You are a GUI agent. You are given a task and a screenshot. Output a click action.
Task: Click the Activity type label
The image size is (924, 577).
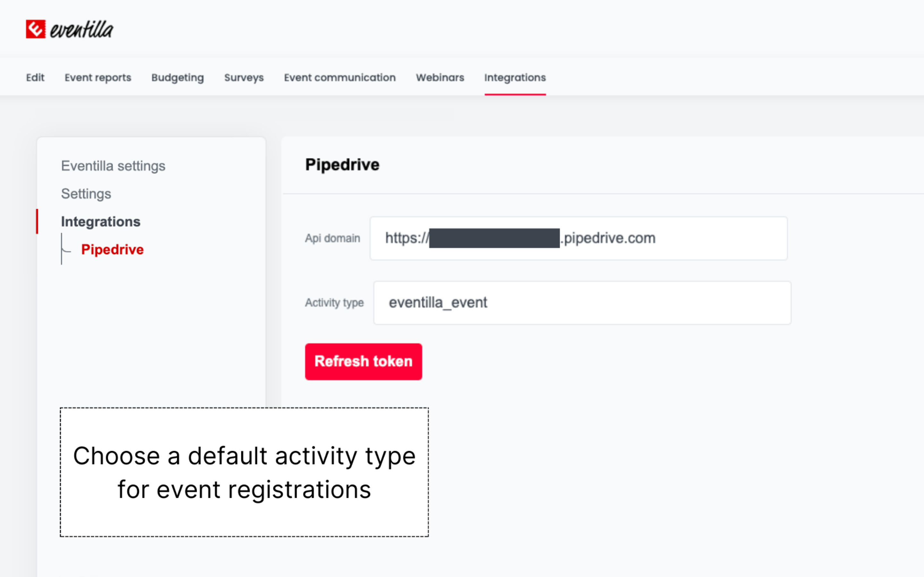(x=334, y=303)
